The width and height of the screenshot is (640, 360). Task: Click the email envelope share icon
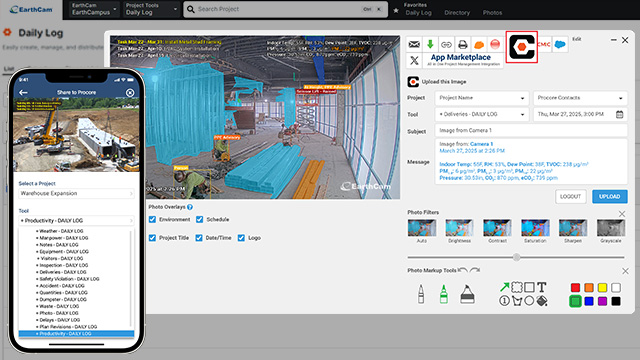coord(414,44)
